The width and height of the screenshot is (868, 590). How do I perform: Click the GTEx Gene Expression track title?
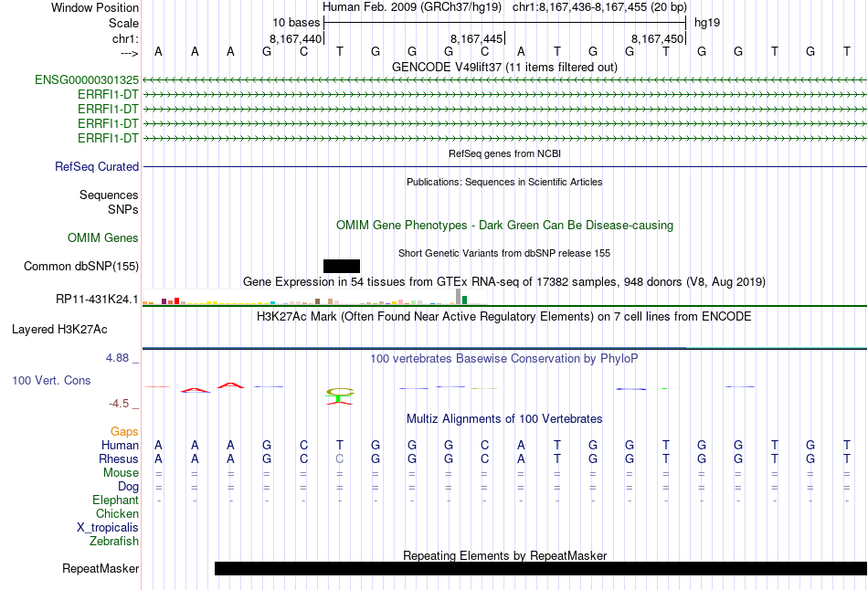pos(504,281)
